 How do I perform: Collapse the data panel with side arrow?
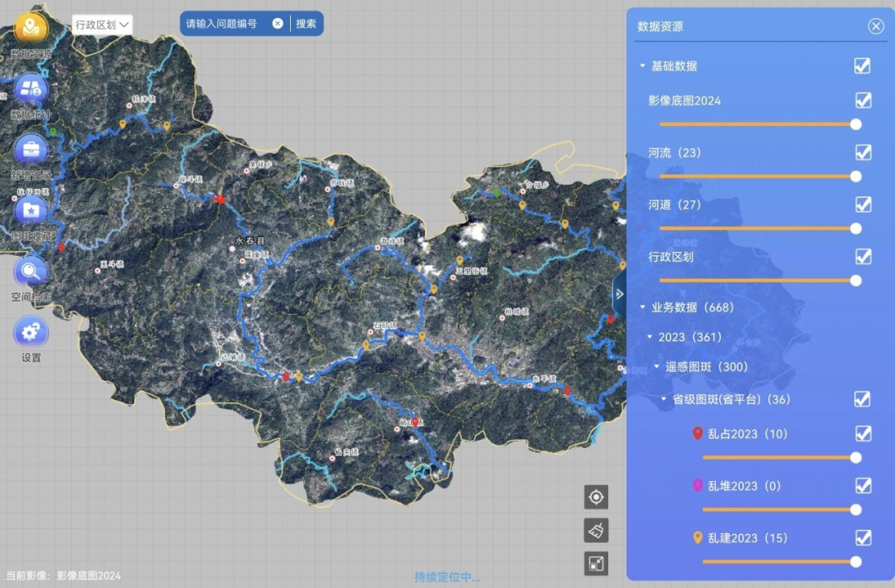(620, 293)
